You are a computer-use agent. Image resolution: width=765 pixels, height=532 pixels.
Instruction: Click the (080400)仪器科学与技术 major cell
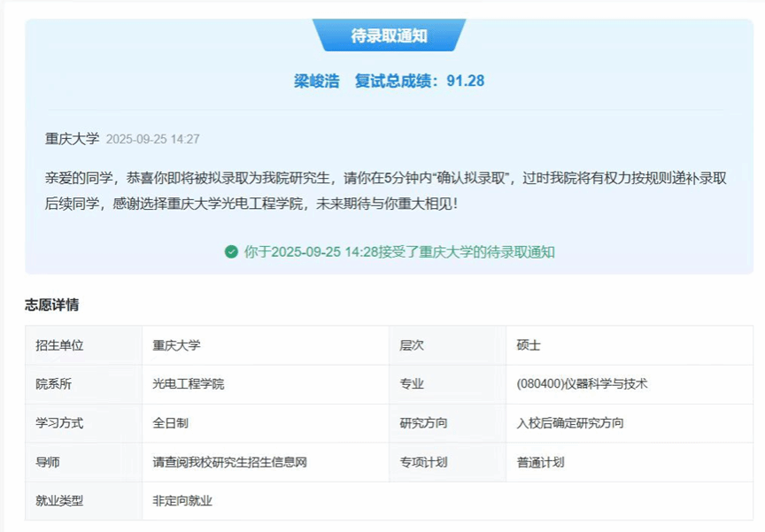tap(582, 384)
